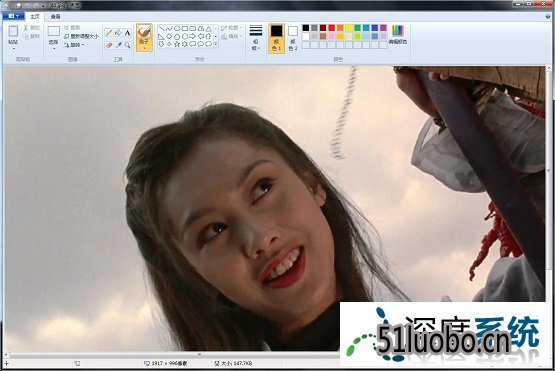
Task: Select the Pencil tool
Action: pos(109,33)
